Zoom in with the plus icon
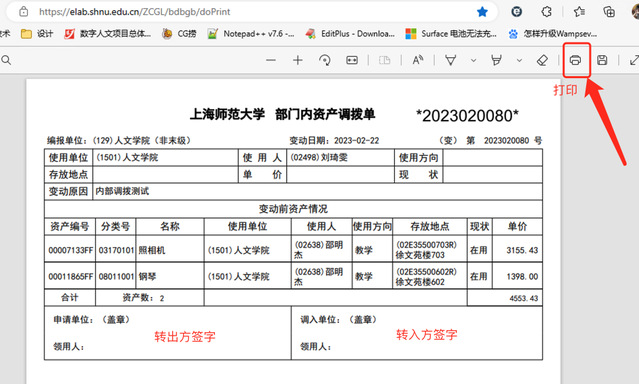The image size is (639, 384). pos(297,60)
